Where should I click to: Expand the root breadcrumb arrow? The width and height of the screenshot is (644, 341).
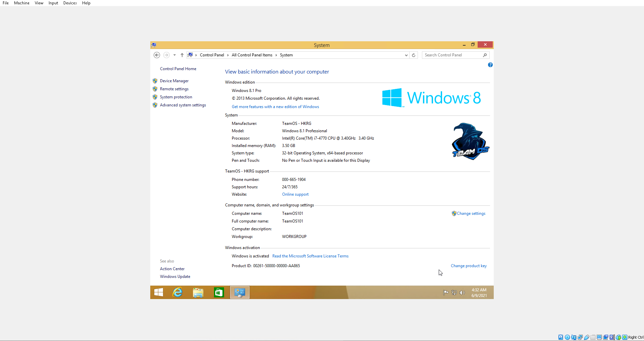click(196, 55)
